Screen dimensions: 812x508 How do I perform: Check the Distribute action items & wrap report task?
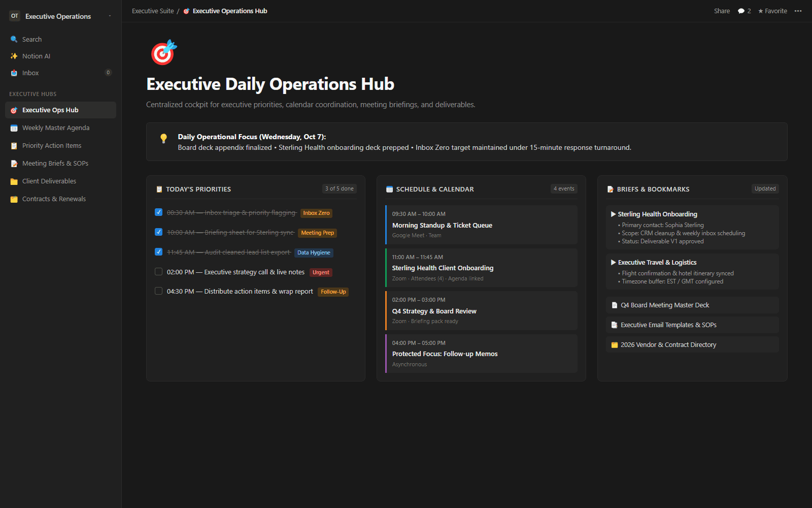click(158, 291)
